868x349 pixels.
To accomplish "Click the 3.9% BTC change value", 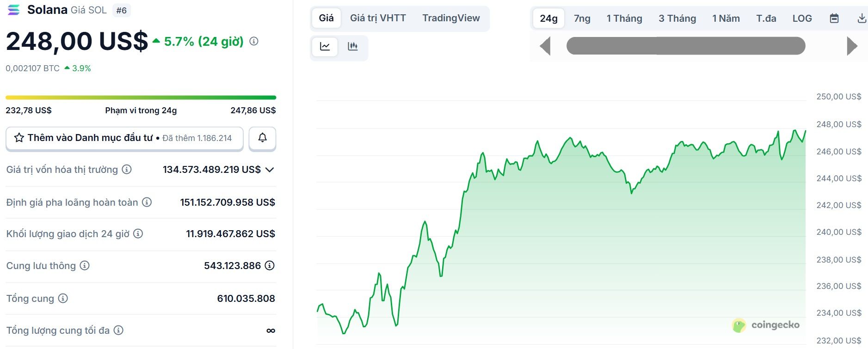I will tap(81, 68).
